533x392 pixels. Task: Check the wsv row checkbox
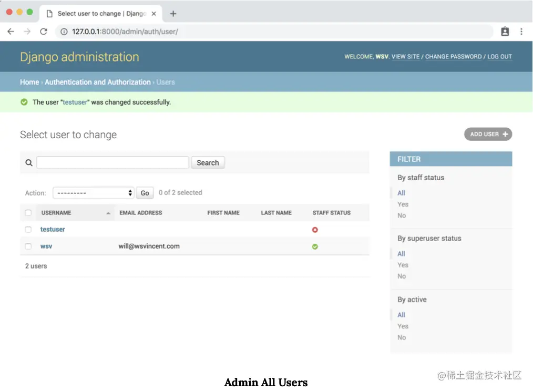28,246
